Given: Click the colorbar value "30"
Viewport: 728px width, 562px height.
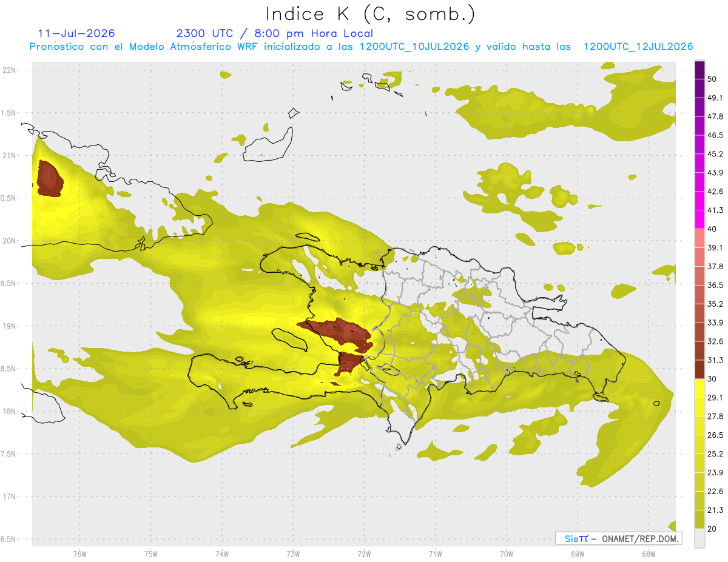Looking at the screenshot, I should [x=712, y=379].
